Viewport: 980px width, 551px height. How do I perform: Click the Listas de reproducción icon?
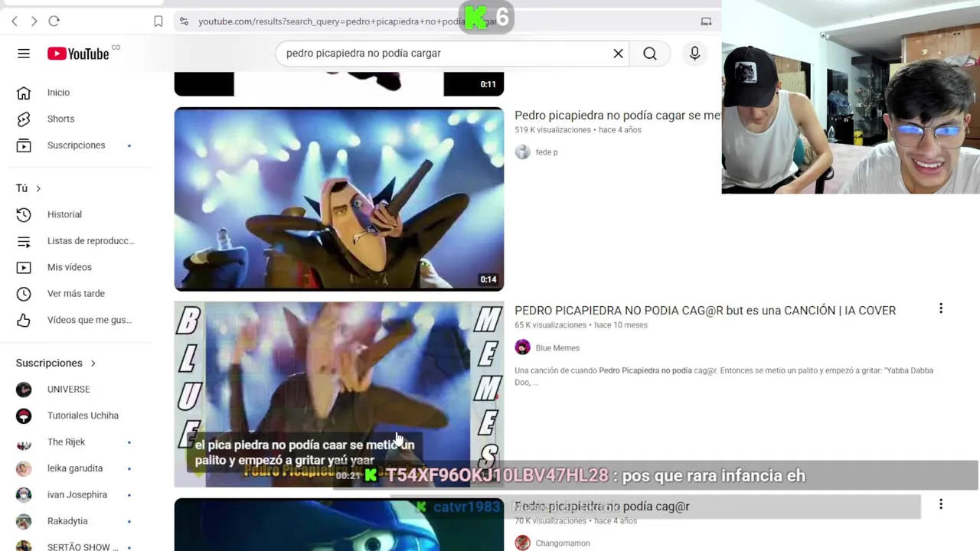tap(24, 241)
